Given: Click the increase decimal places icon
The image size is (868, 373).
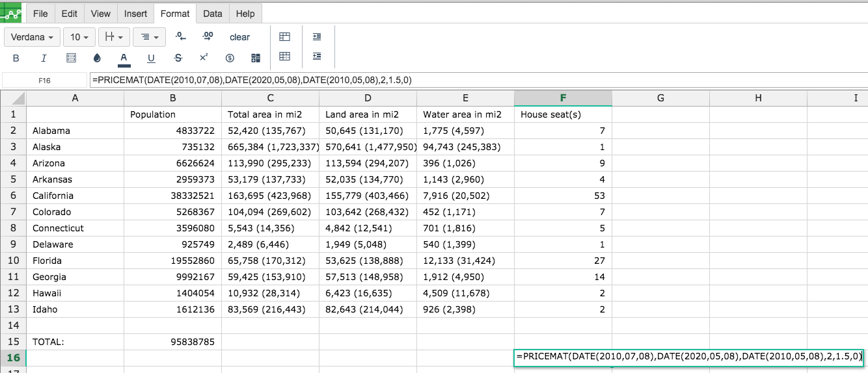Looking at the screenshot, I should 208,37.
